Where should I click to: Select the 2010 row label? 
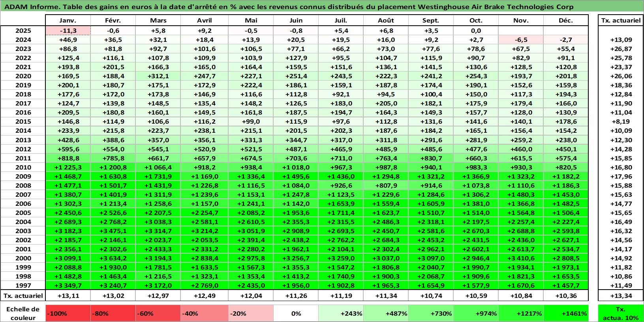(x=23, y=167)
